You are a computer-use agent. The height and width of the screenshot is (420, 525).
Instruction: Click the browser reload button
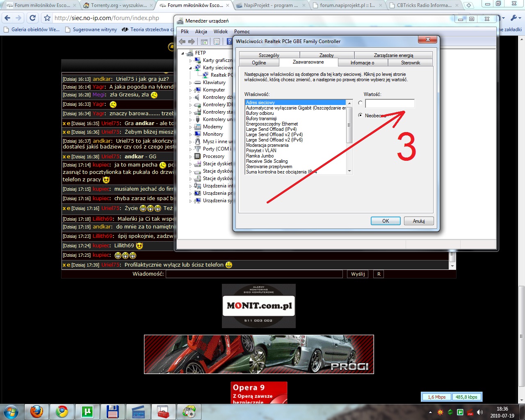(33, 18)
